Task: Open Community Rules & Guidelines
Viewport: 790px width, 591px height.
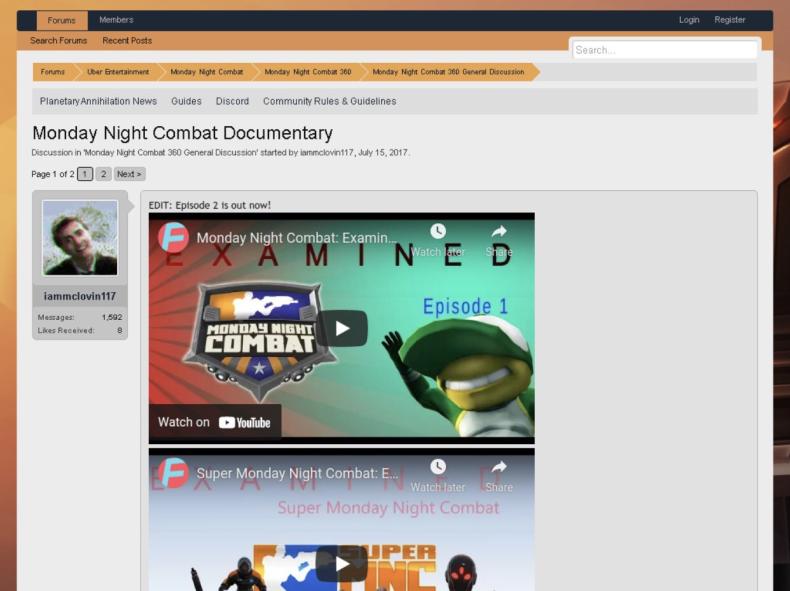Action: tap(330, 101)
